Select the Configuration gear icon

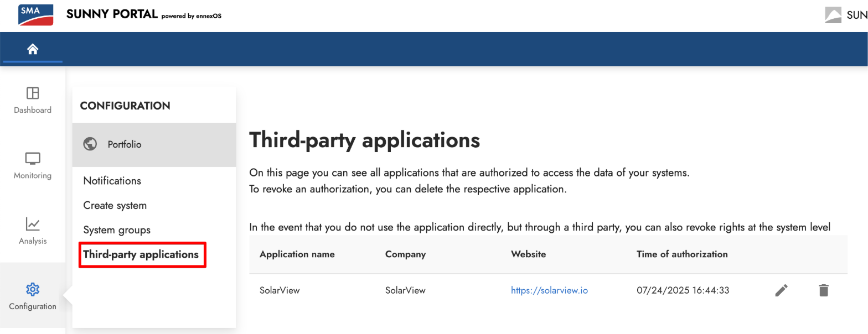(x=33, y=289)
